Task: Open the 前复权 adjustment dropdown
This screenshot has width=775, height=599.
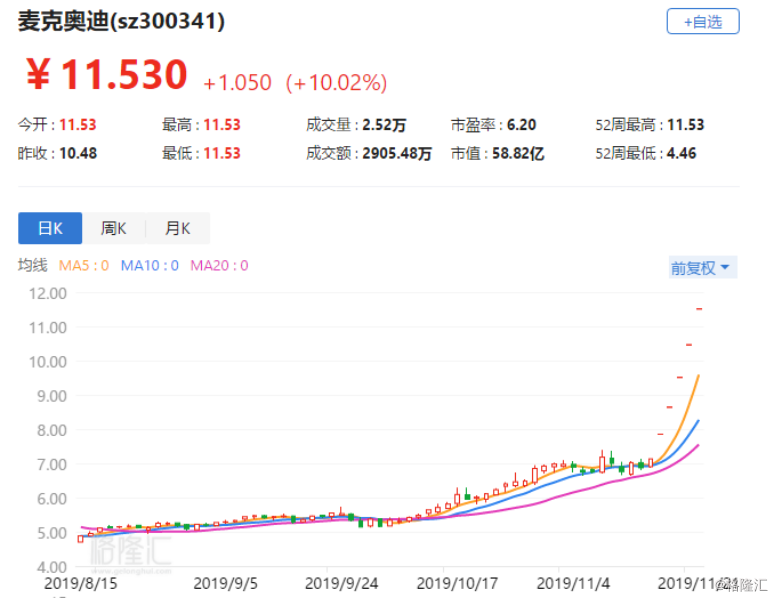Action: [702, 267]
